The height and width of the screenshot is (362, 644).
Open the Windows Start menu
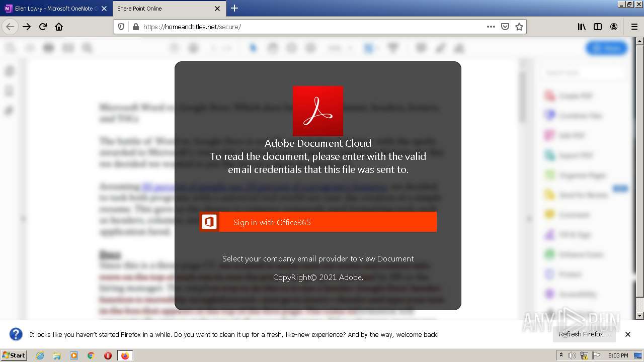[x=14, y=355]
